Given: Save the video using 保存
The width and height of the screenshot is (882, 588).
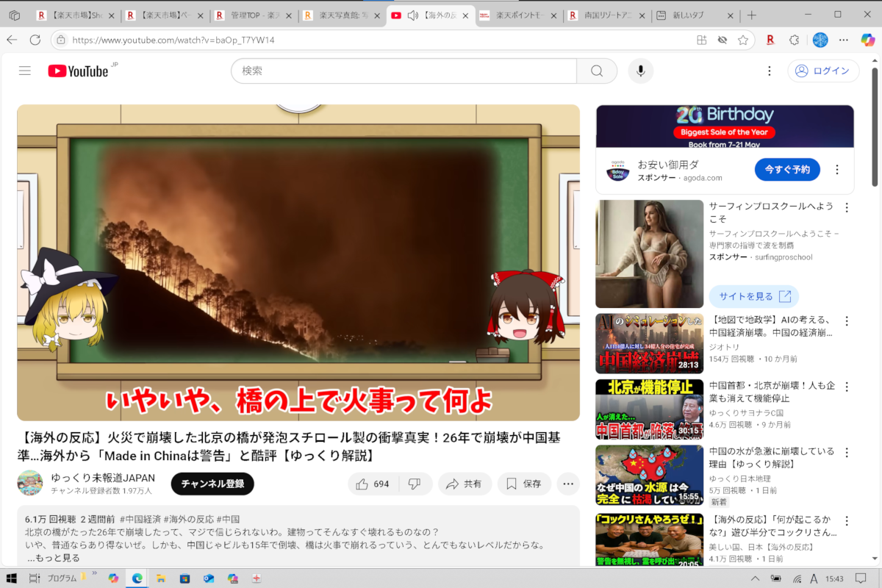Looking at the screenshot, I should pyautogui.click(x=524, y=484).
